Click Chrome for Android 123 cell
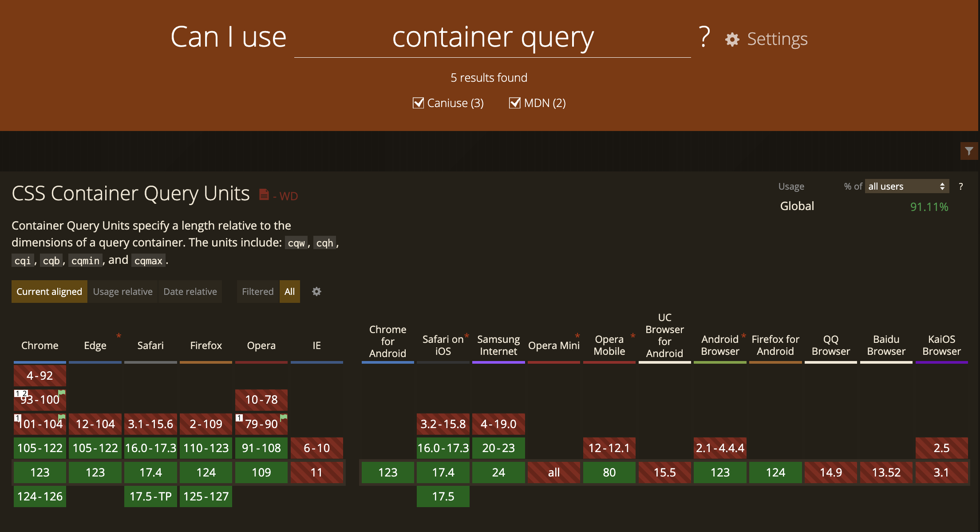This screenshot has height=532, width=980. click(388, 472)
